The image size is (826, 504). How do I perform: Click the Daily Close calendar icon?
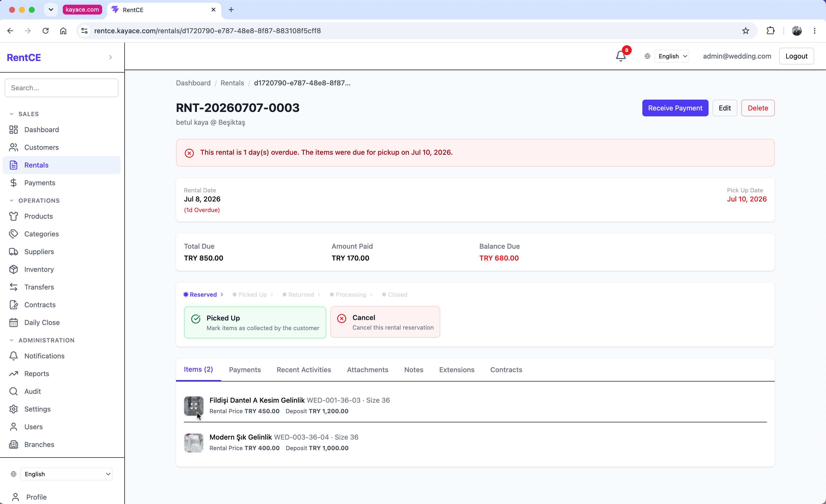(x=13, y=322)
